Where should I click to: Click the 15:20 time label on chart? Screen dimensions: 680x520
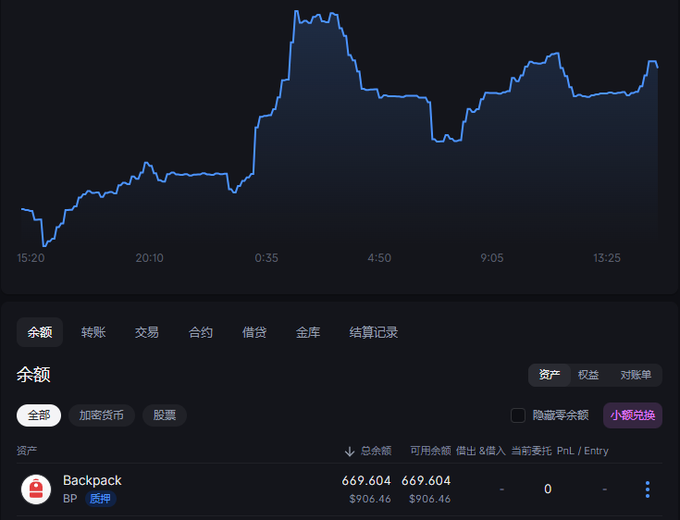pos(31,258)
